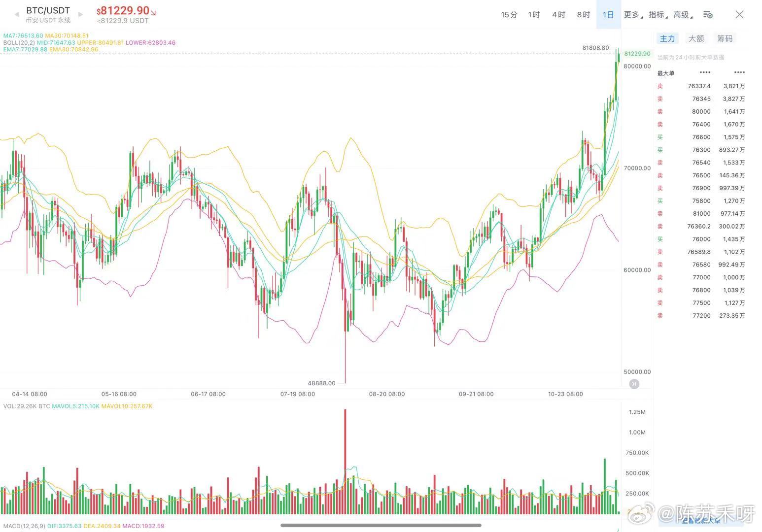The image size is (762, 532).
Task: Close the chart view with the X
Action: [x=739, y=14]
